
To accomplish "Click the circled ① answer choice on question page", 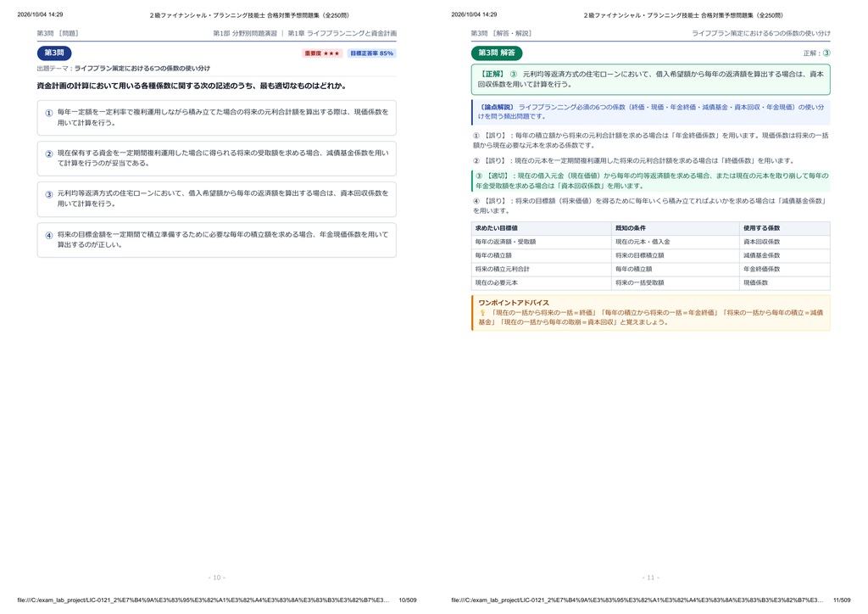I will (x=216, y=117).
